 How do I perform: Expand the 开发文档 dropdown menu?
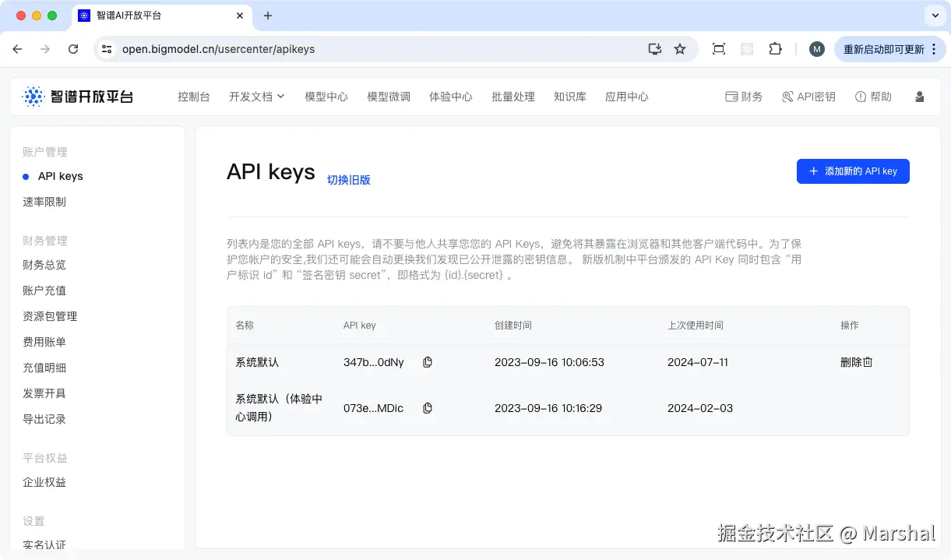pos(257,97)
